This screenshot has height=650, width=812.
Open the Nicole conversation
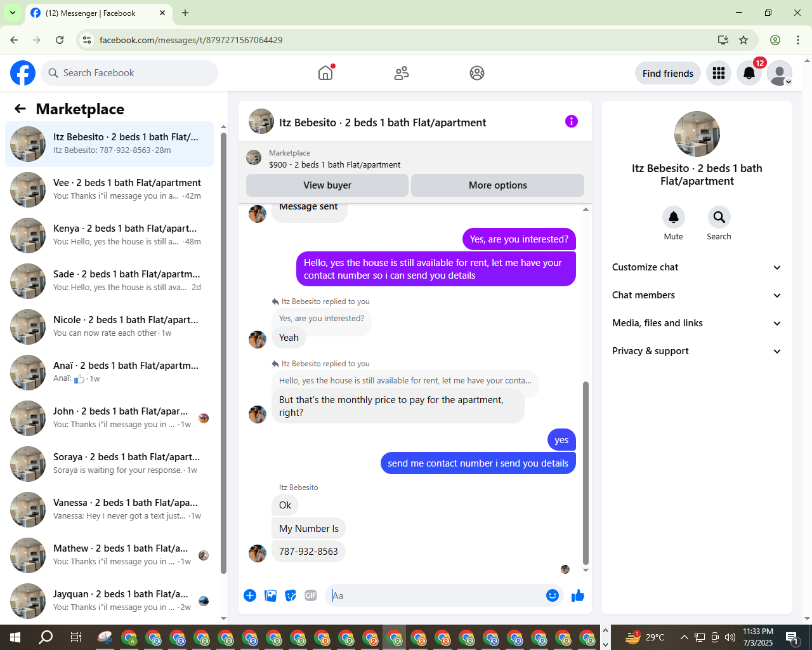pos(110,327)
